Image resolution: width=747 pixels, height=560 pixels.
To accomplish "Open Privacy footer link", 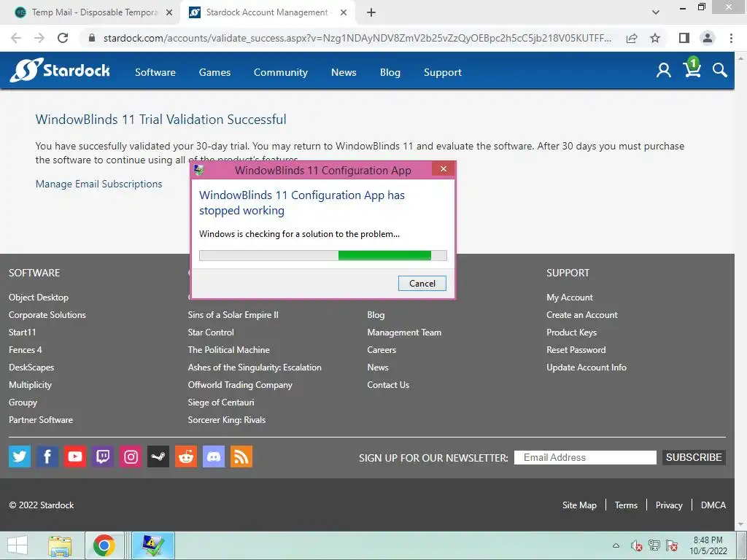I will click(x=669, y=505).
